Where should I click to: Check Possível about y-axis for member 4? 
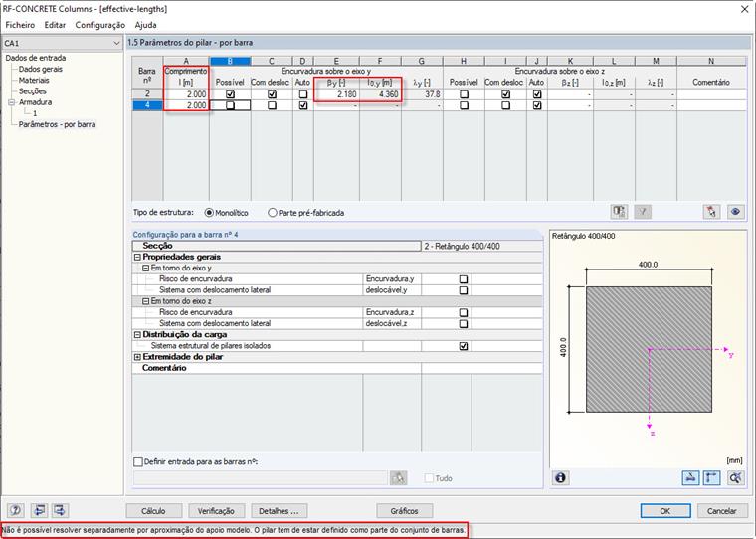point(230,105)
